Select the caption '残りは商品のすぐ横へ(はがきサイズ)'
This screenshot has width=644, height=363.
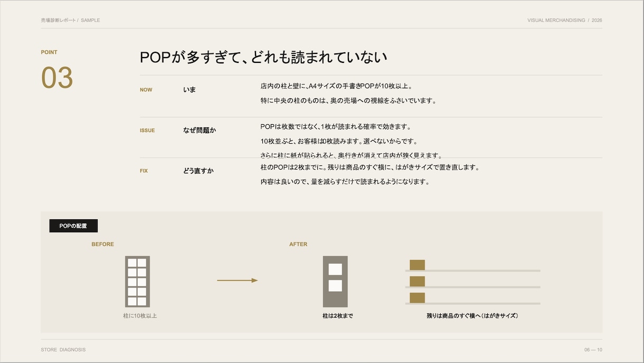(x=472, y=316)
